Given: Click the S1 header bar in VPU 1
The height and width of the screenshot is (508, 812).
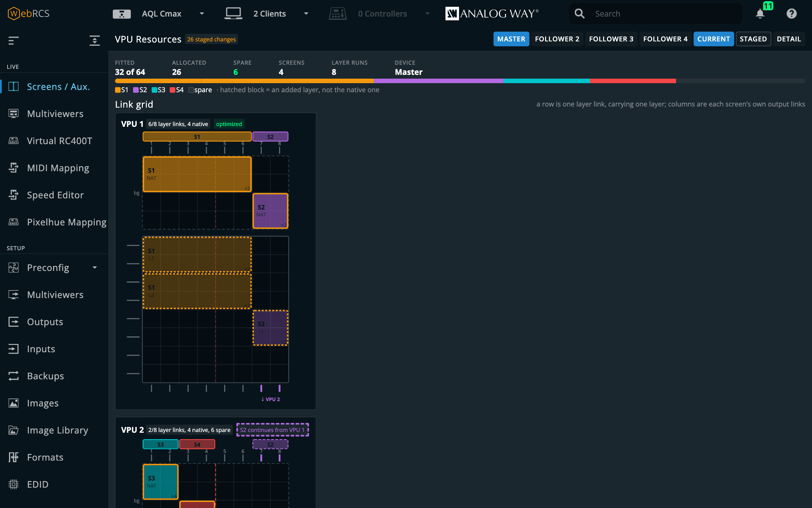Looking at the screenshot, I should pos(197,137).
